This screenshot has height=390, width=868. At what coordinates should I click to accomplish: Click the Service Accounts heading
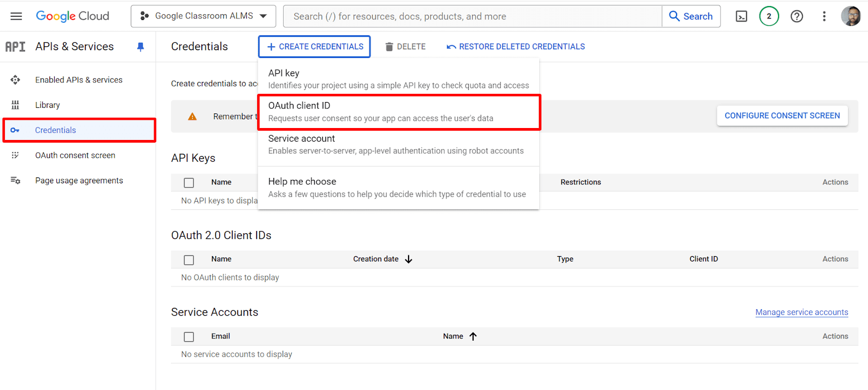pyautogui.click(x=215, y=312)
